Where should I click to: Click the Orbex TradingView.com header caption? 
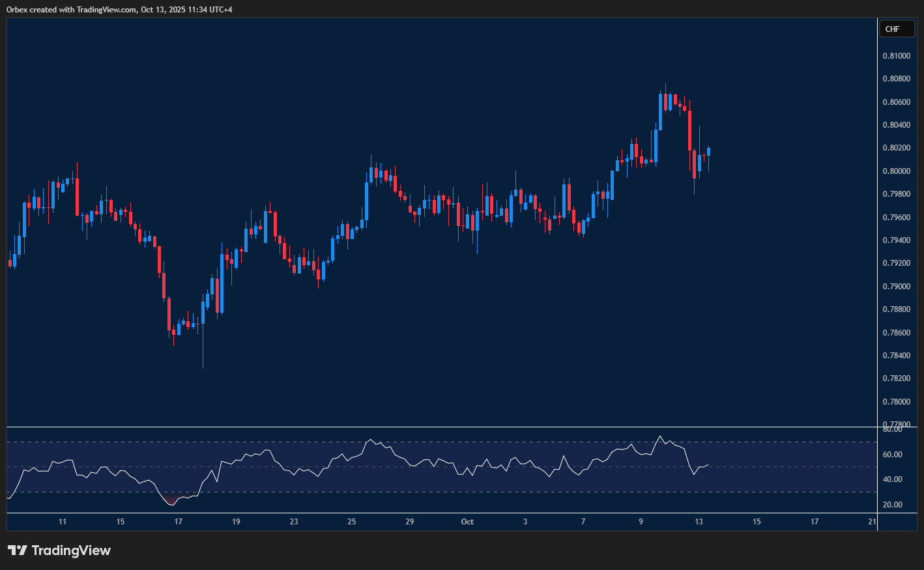point(119,9)
